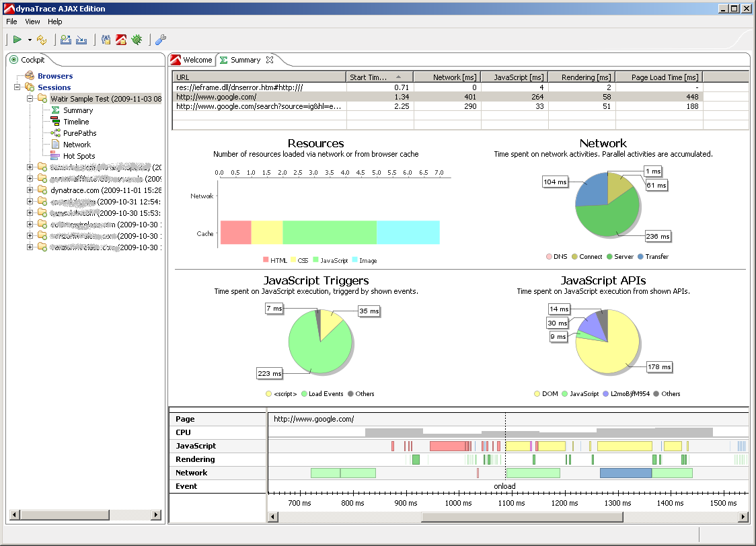Click the onload event marker in timeline
This screenshot has height=546, width=756.
tap(505, 486)
